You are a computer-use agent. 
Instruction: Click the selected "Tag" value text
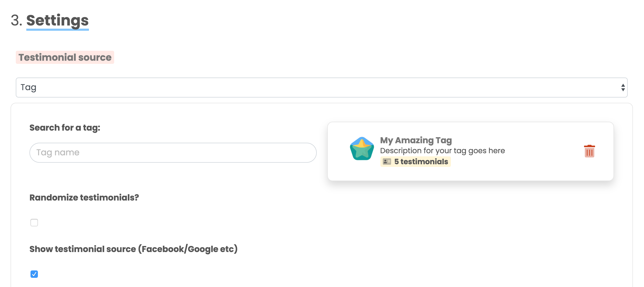click(28, 88)
